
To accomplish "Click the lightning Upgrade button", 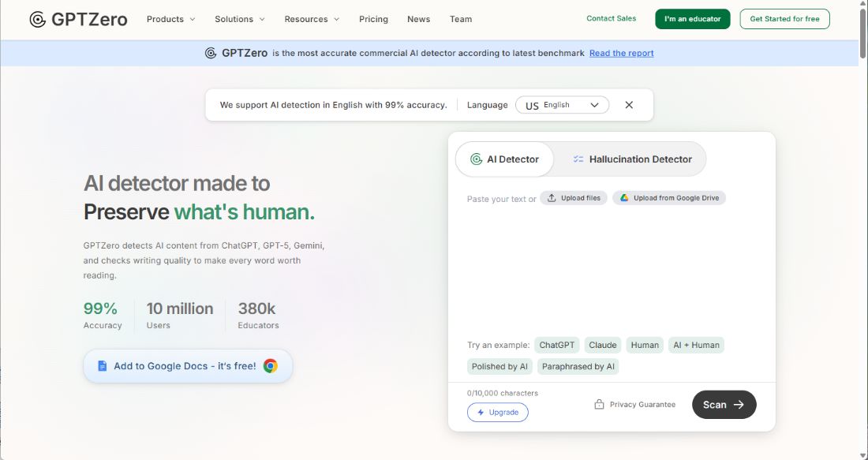I will click(497, 412).
